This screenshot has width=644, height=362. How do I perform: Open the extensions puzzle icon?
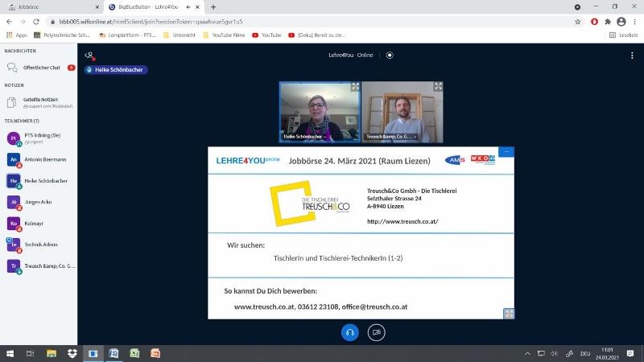(608, 22)
